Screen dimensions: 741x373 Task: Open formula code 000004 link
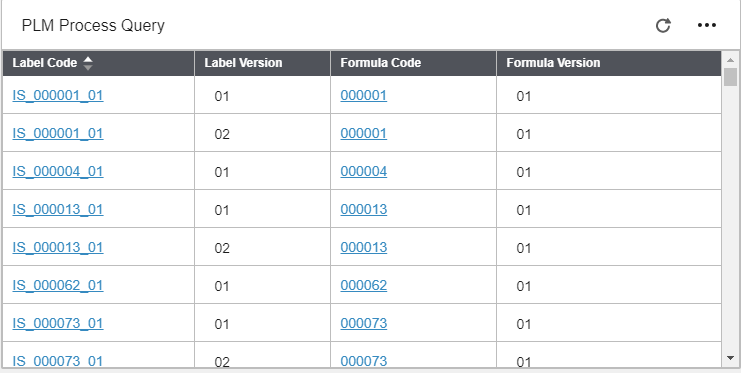pos(364,171)
